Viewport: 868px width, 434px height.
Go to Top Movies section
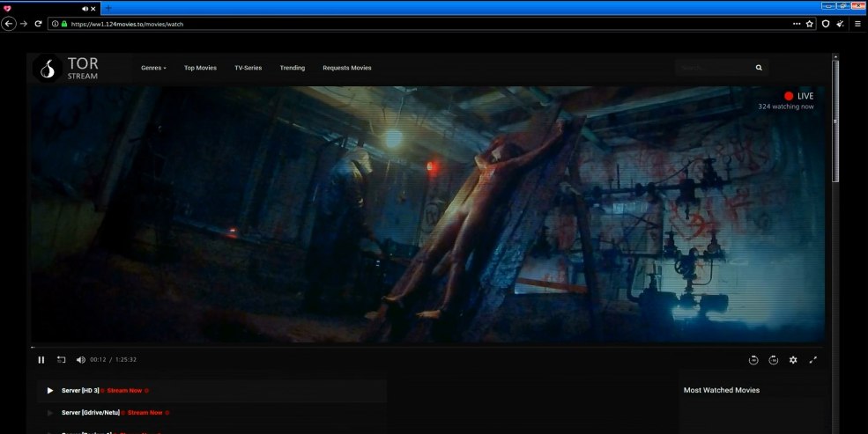[200, 68]
